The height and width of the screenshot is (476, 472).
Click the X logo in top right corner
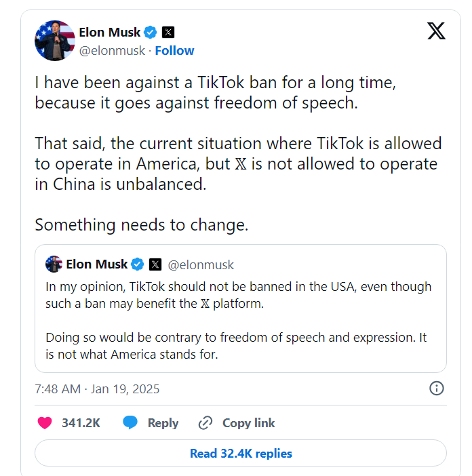click(436, 32)
